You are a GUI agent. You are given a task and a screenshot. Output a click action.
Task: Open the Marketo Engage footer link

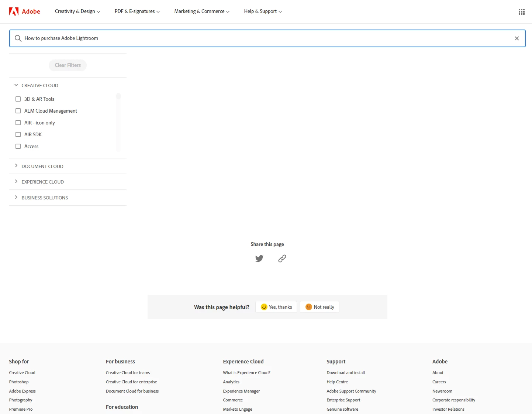tap(238, 409)
